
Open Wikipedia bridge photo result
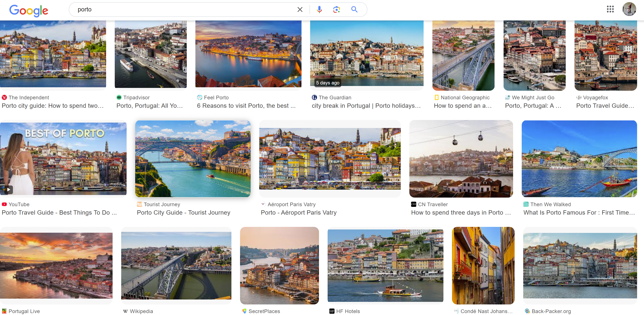(176, 265)
